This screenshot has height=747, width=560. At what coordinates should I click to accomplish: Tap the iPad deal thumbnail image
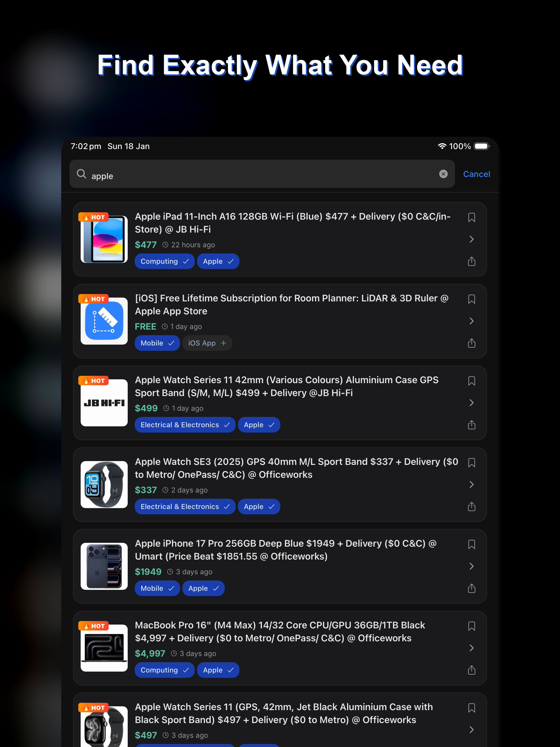104,239
